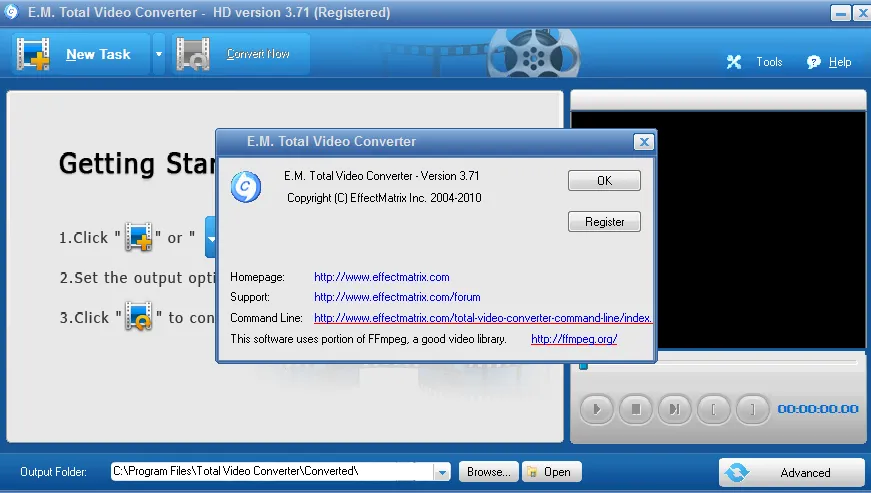Open the Help menu
Screen dimensions: 871x493
[x=839, y=62]
